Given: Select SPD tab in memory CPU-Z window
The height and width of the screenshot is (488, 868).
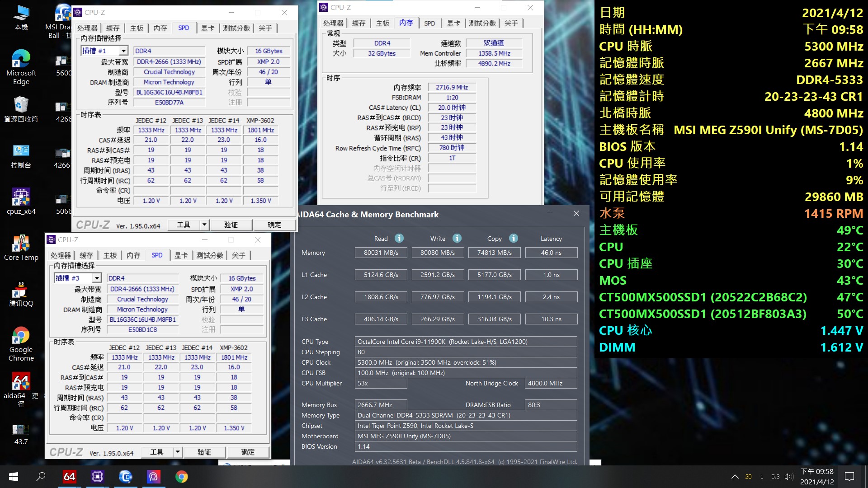Looking at the screenshot, I should coord(429,23).
